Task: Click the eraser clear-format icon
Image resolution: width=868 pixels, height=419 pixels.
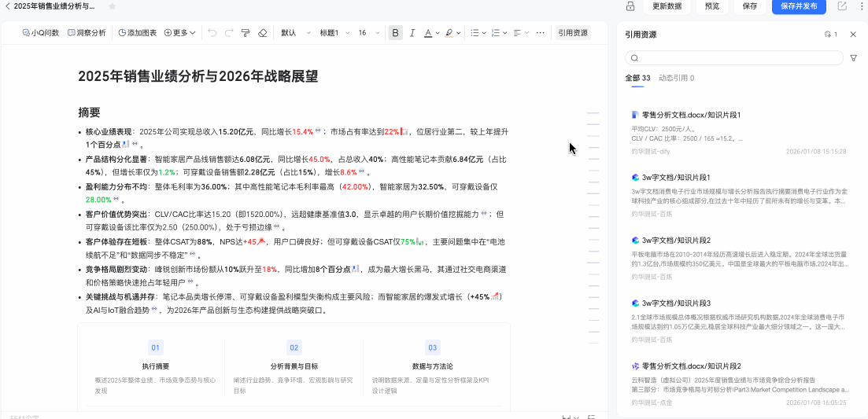Action: click(263, 33)
